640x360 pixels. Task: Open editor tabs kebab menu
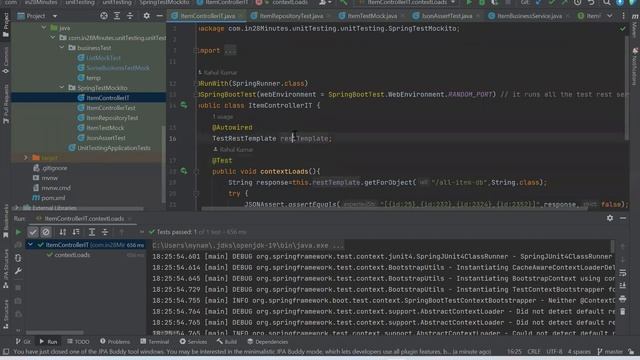pyautogui.click(x=623, y=16)
